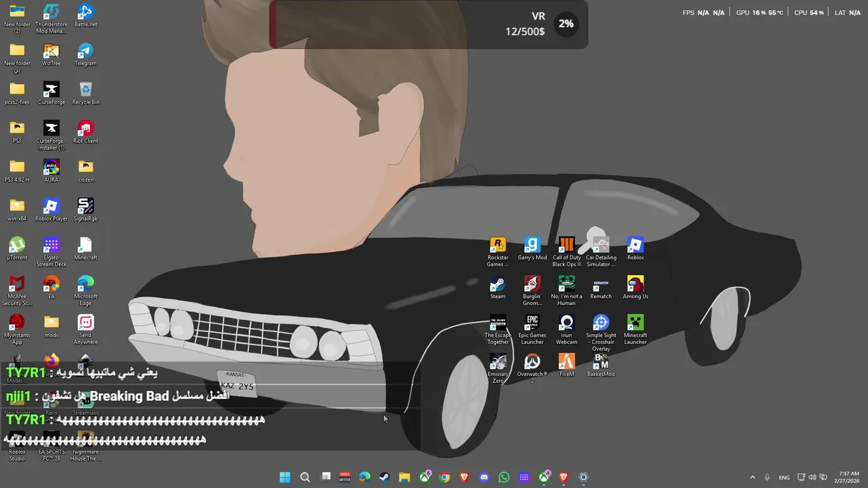Select the win-x64 folder icon
868x488 pixels.
17,210
